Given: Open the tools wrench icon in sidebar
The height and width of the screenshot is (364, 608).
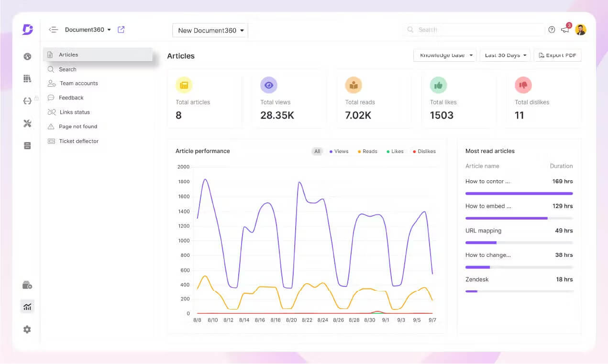Looking at the screenshot, I should (27, 123).
